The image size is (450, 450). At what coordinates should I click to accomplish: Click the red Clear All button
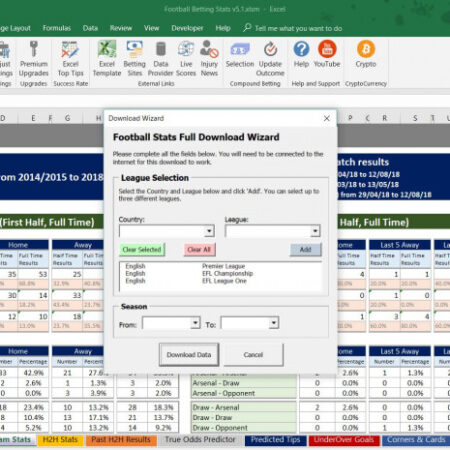click(x=199, y=249)
